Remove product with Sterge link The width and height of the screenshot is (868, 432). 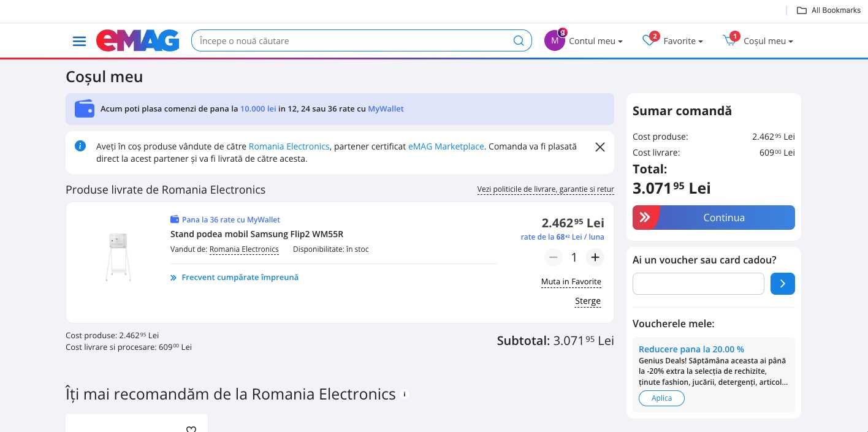(x=588, y=301)
